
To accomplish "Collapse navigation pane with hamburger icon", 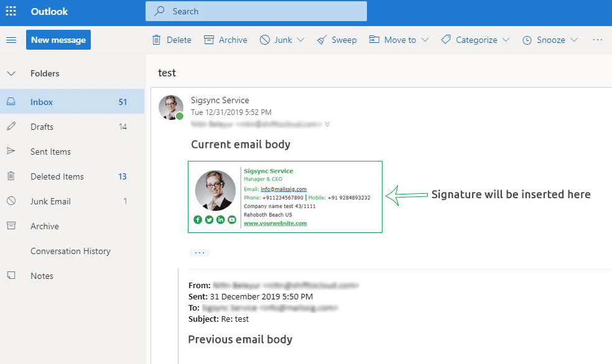I will click(11, 40).
